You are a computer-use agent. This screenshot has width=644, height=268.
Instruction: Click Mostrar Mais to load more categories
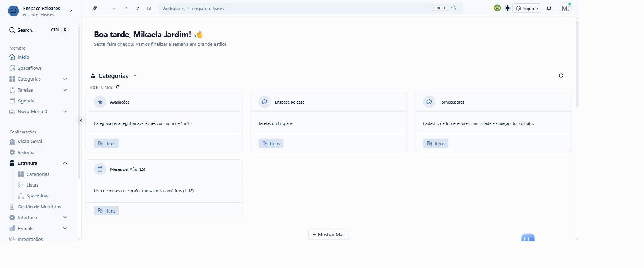(328, 235)
